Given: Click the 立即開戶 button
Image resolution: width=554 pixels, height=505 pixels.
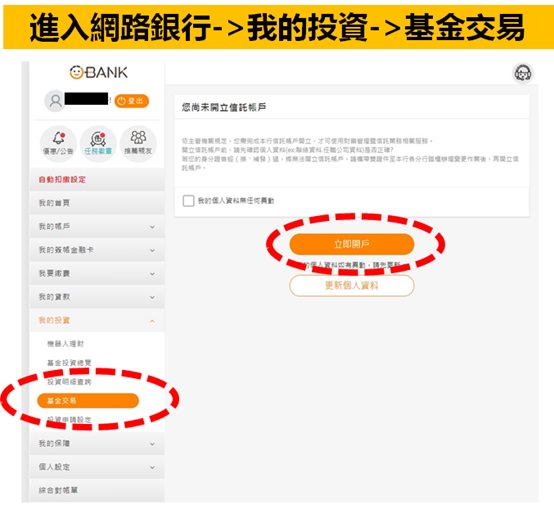Looking at the screenshot, I should pyautogui.click(x=352, y=244).
